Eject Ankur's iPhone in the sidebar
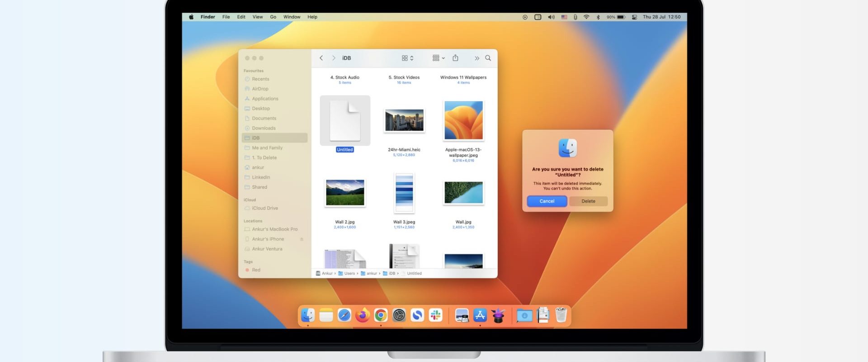The width and height of the screenshot is (868, 362). 302,239
